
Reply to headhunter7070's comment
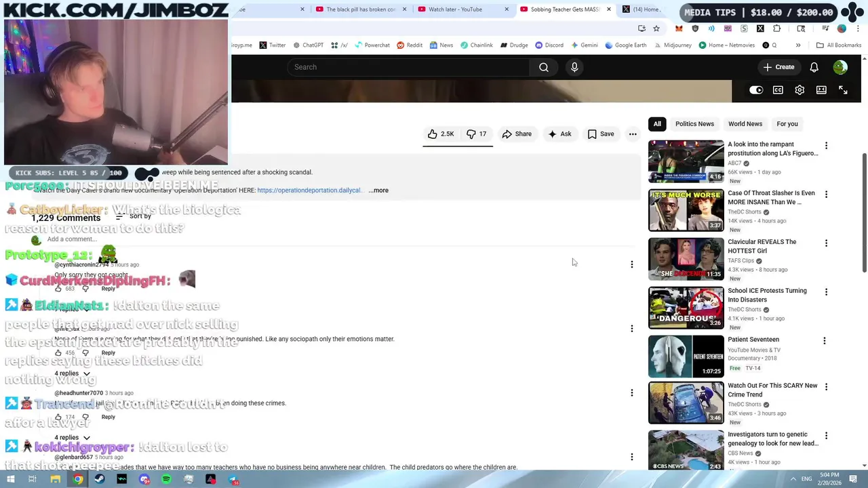pyautogui.click(x=108, y=418)
